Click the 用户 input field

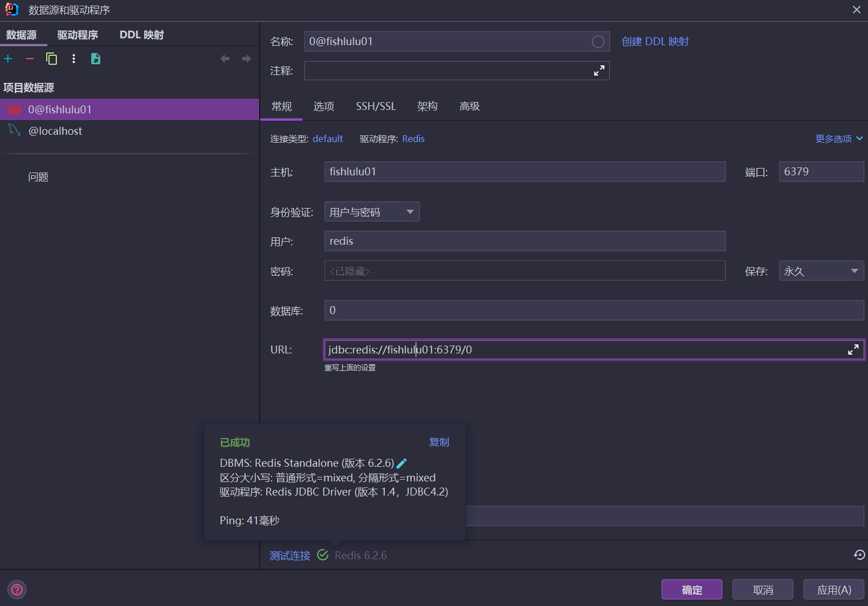(525, 241)
